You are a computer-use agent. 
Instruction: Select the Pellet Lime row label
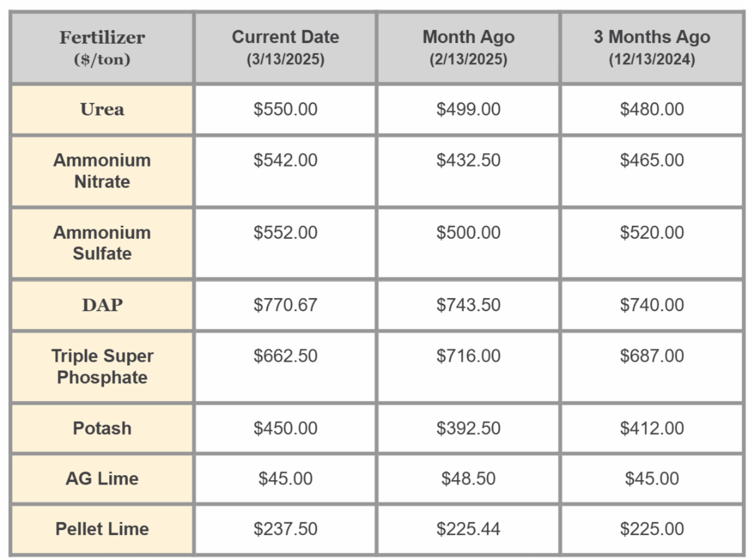(x=102, y=529)
